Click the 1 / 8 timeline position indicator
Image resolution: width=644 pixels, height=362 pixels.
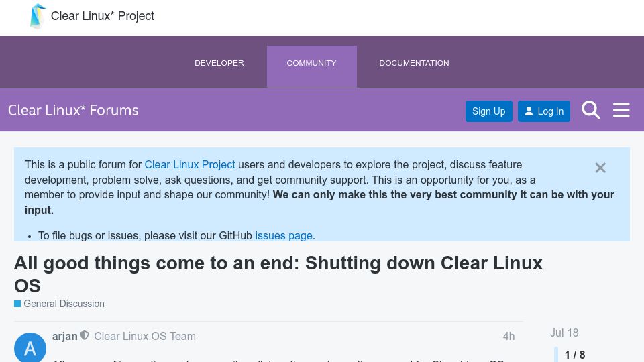(x=575, y=355)
